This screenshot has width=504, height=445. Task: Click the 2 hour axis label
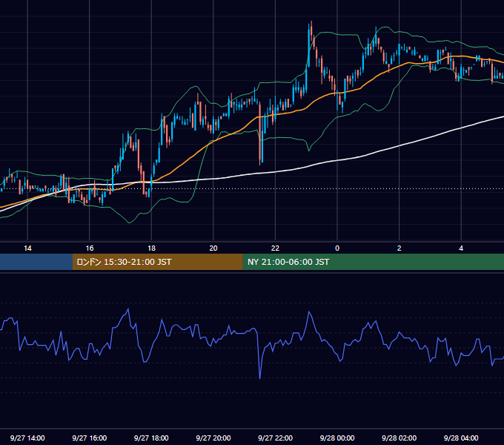399,248
